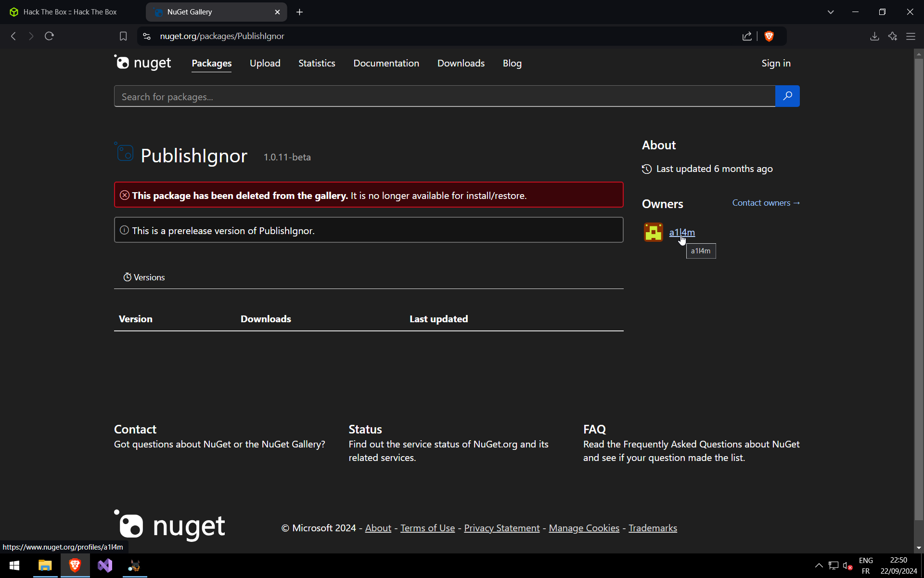924x578 pixels.
Task: Click the muted volume tray icon
Action: pos(848,565)
